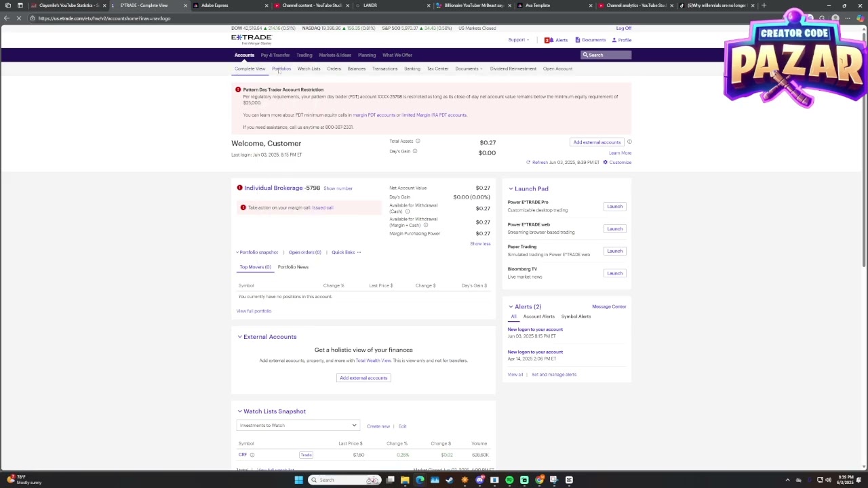Click the E*TRADE site Search field
Viewport: 868px width, 488px height.
pyautogui.click(x=606, y=55)
